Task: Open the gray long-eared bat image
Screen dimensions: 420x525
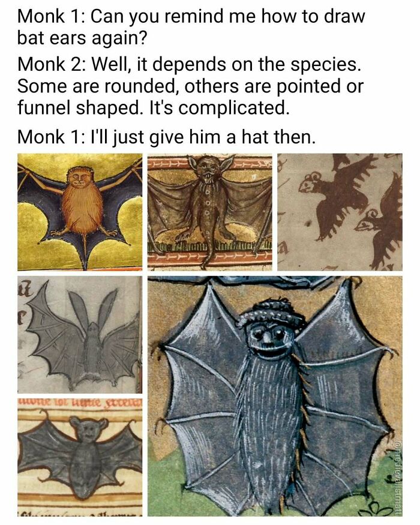Action: [x=80, y=334]
